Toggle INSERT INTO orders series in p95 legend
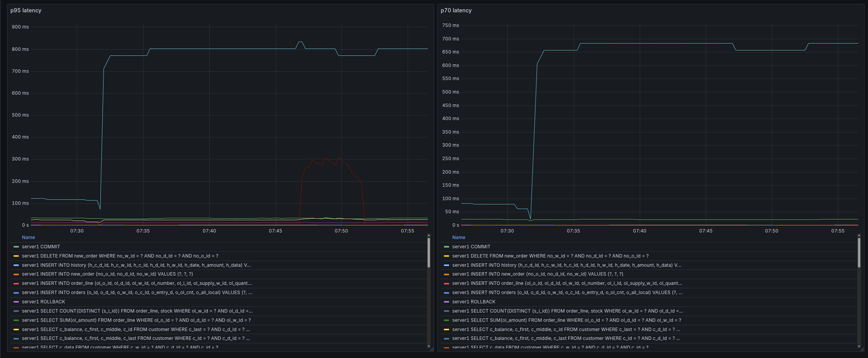The image size is (868, 358). (137, 293)
